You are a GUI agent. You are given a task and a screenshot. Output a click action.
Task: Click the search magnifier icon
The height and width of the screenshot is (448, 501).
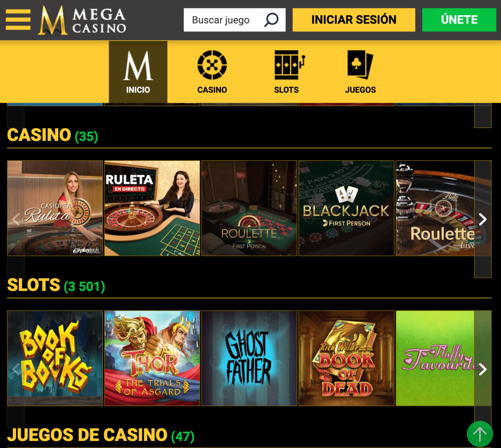click(x=271, y=20)
